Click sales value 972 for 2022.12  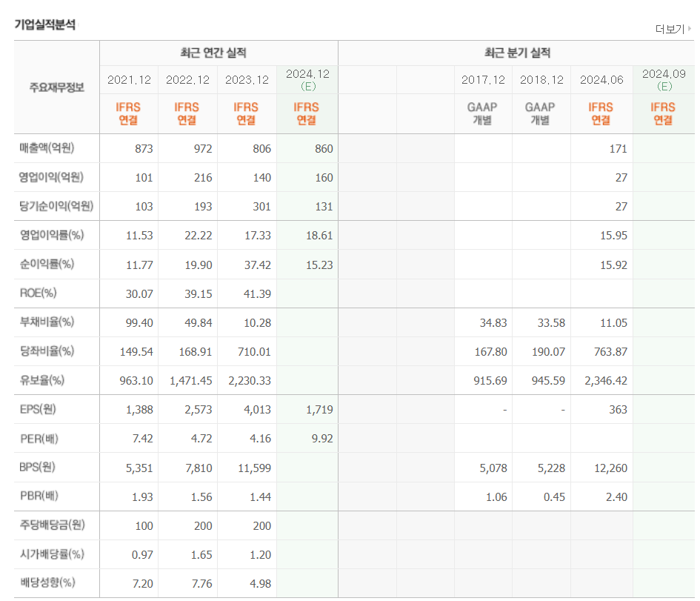(x=203, y=149)
